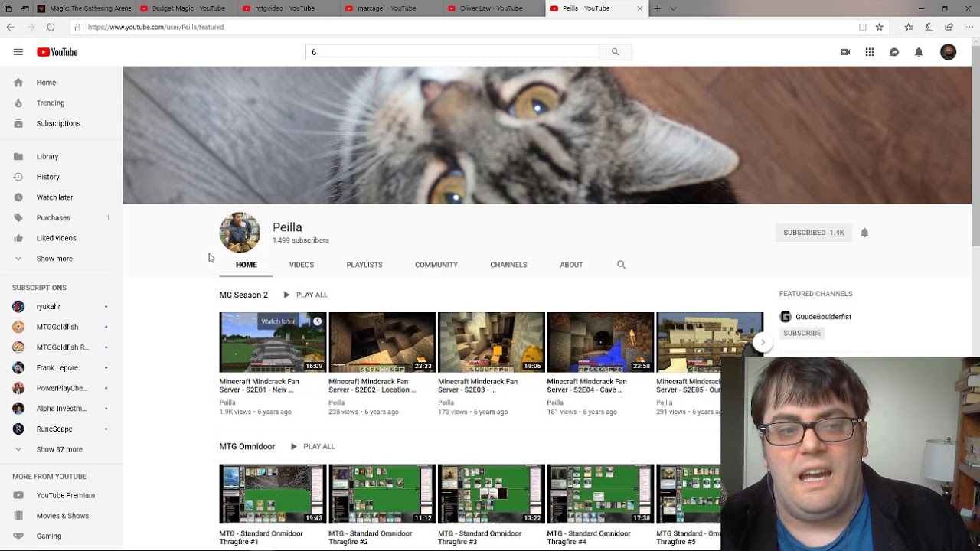Open the messages chat bubble icon
Screen dimensions: 980x551
click(x=894, y=52)
